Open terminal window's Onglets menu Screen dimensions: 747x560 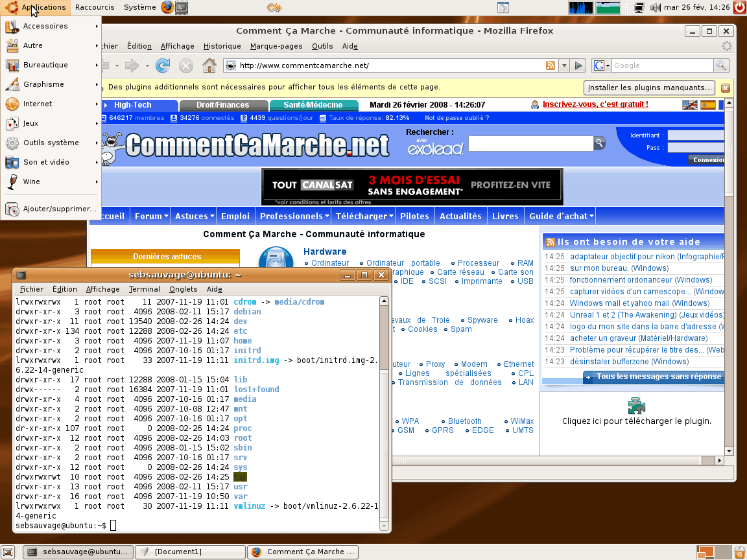click(x=183, y=289)
